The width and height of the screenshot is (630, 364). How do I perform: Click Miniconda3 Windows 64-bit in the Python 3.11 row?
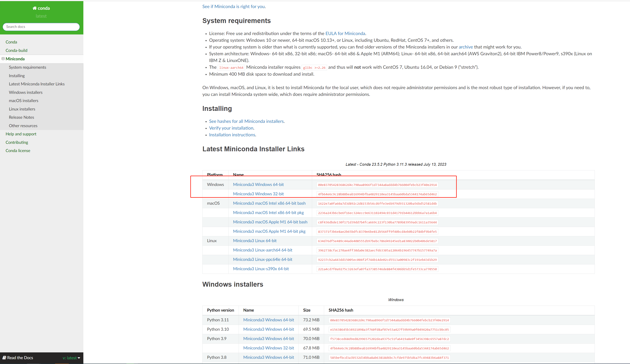click(x=268, y=320)
